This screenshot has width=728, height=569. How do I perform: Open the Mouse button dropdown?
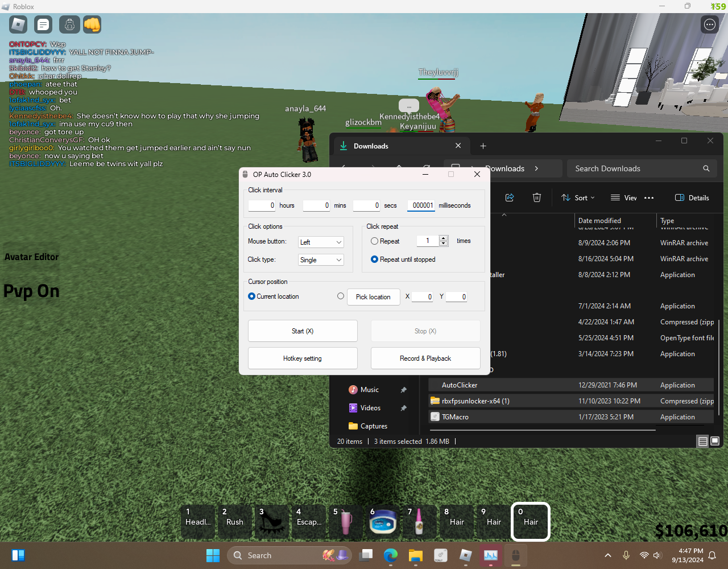coord(321,242)
